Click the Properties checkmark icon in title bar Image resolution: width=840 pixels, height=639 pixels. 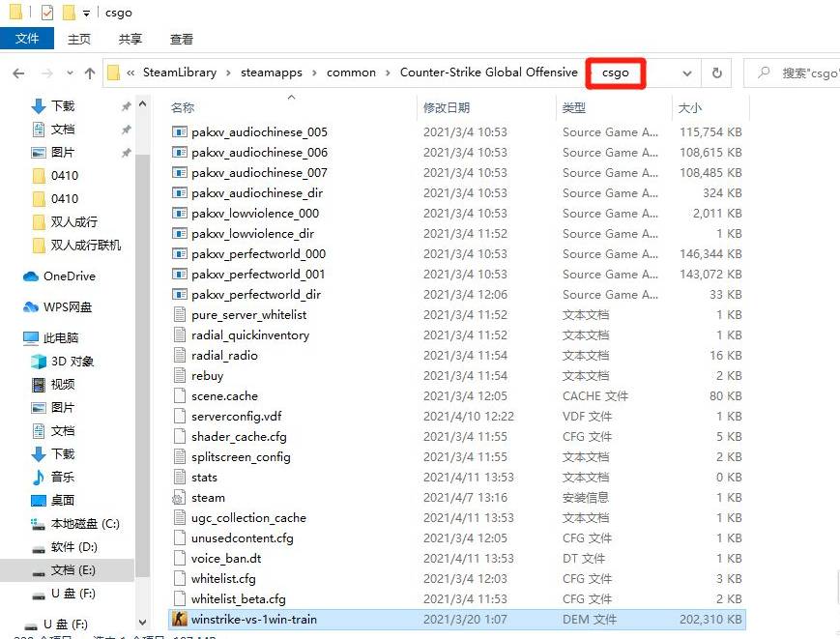coord(47,13)
